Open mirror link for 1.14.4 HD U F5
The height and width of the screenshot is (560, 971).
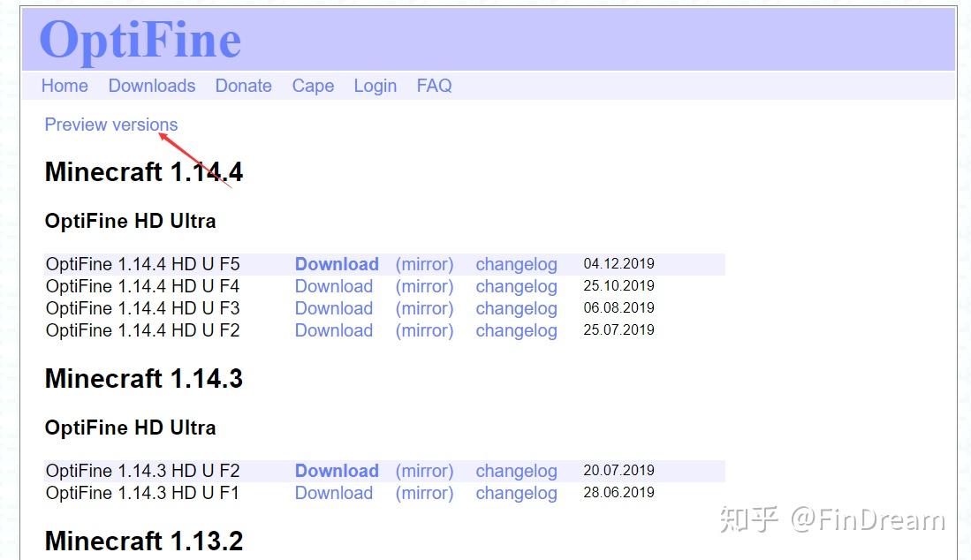425,264
